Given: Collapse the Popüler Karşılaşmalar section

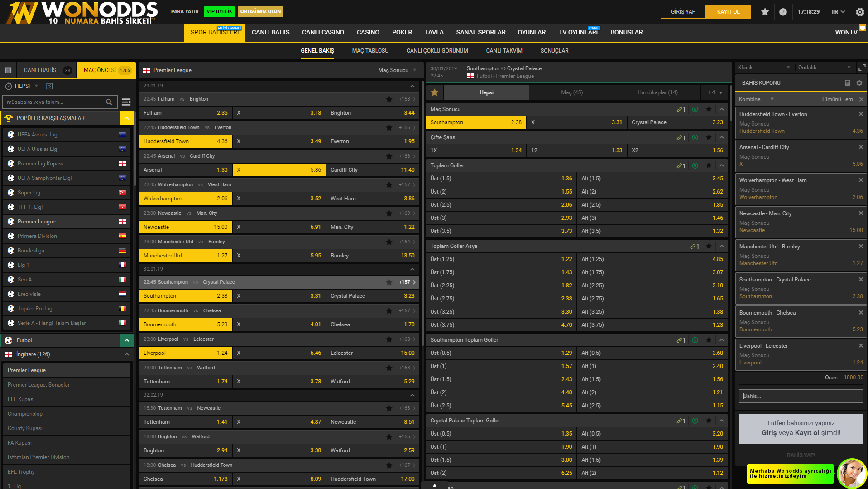Looking at the screenshot, I should (127, 118).
